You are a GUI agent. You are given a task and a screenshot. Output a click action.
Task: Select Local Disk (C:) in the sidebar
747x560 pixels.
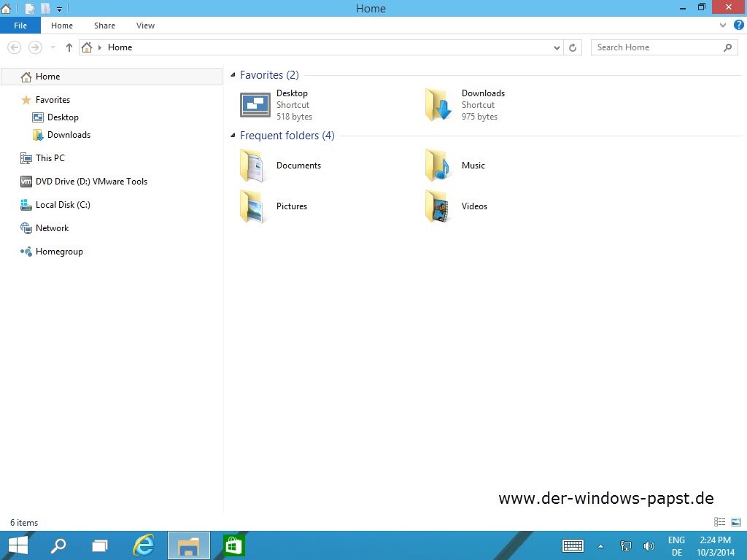63,205
